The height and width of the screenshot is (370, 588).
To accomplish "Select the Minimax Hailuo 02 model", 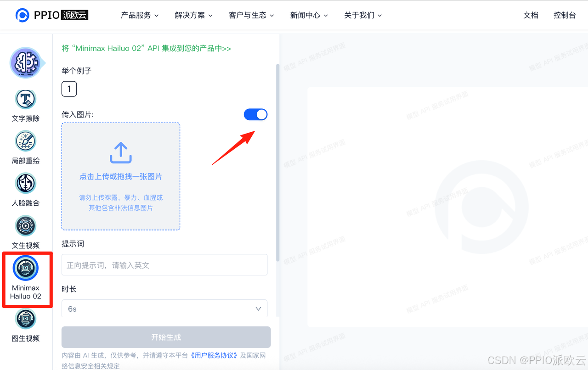I will click(26, 268).
